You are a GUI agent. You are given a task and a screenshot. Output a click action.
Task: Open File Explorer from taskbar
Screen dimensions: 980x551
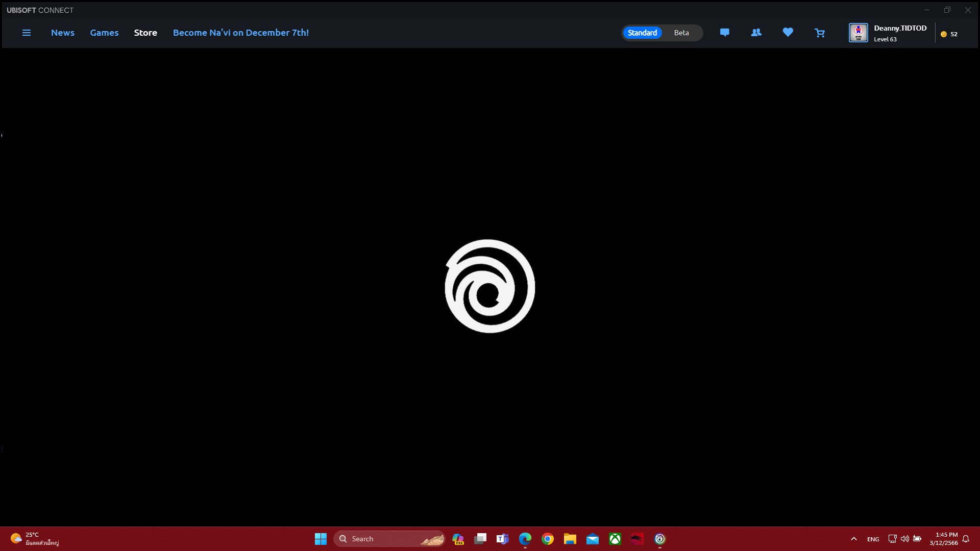tap(570, 539)
